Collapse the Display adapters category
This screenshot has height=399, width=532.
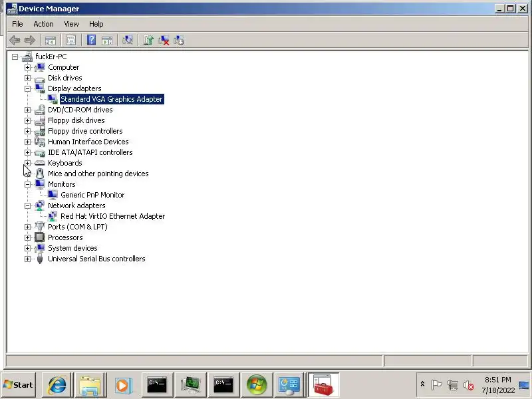27,88
